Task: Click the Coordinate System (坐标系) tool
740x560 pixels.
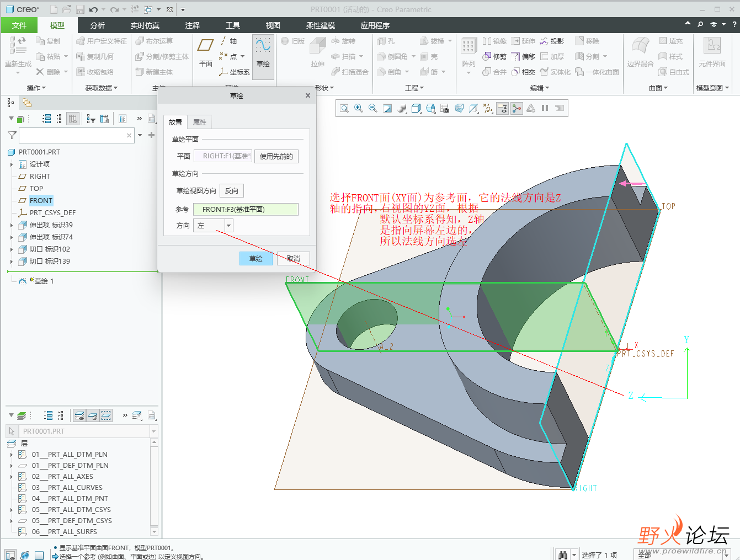Action: pos(235,72)
